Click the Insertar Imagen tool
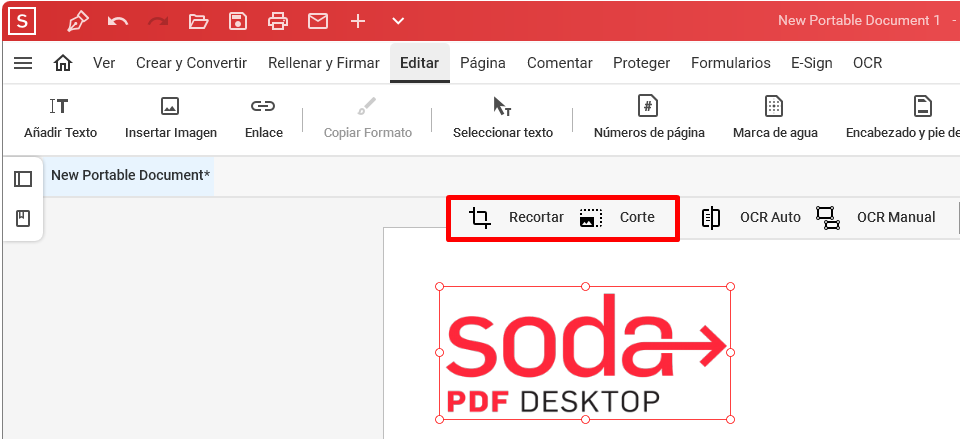Viewport: 960px width, 439px height. tap(171, 118)
